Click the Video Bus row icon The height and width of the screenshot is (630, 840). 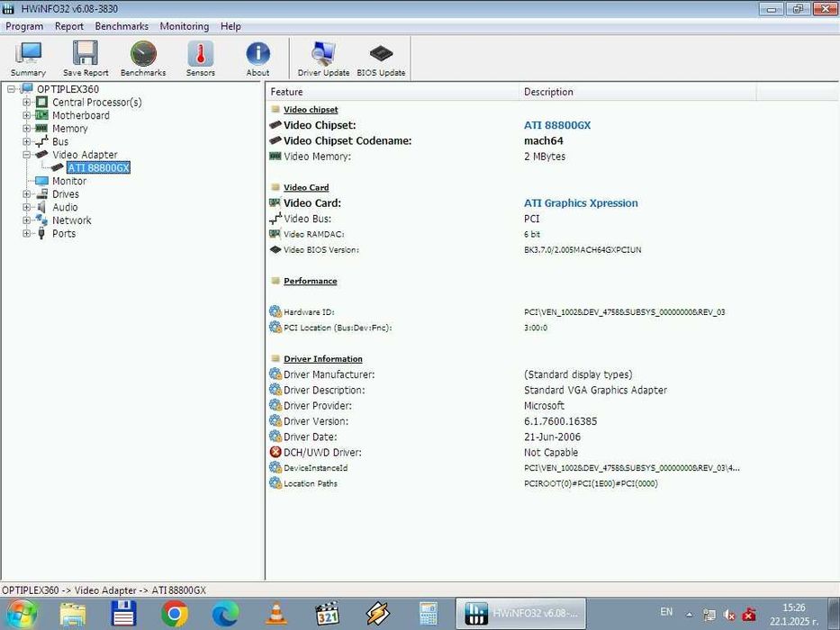tap(275, 219)
